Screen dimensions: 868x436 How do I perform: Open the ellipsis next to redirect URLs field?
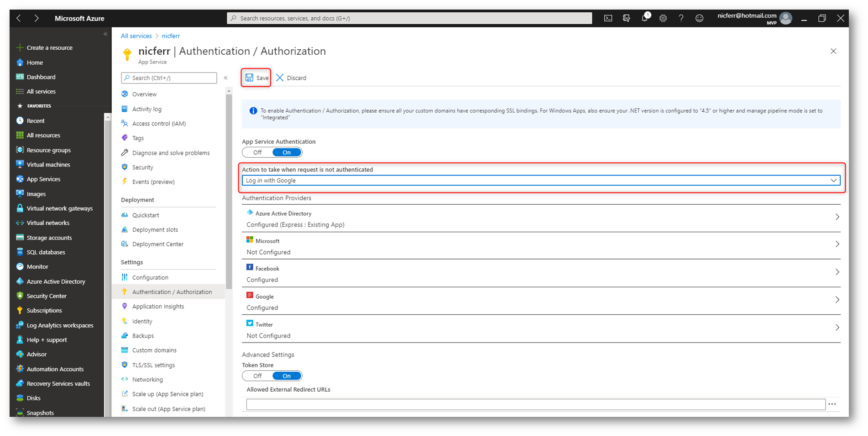click(832, 404)
